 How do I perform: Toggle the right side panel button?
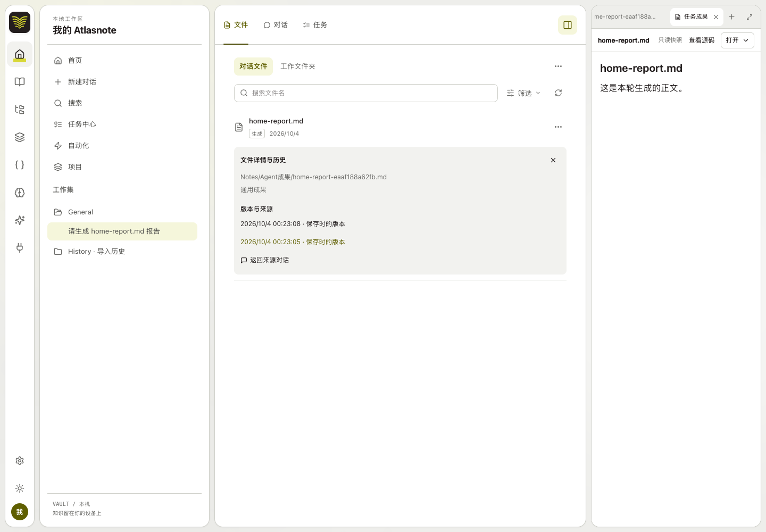pos(568,25)
